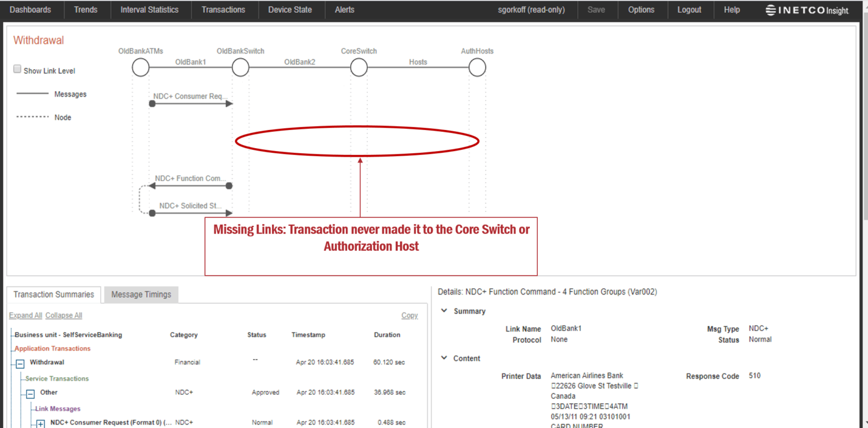This screenshot has width=868, height=428.
Task: Expand the NDC+ Consumer Request link message
Action: pyautogui.click(x=41, y=424)
